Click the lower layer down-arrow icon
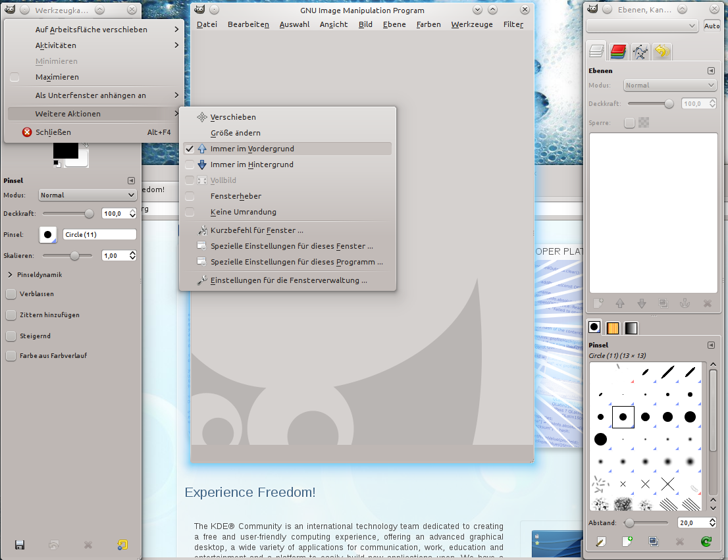Screen dimensions: 728x560 pos(642,303)
